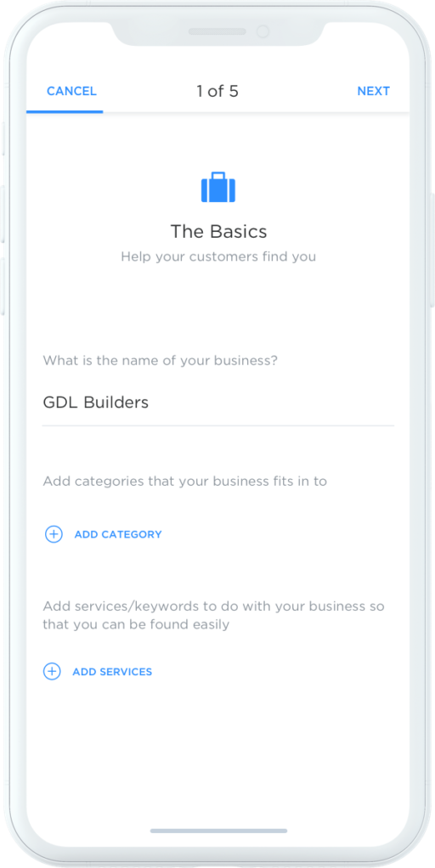Click the GDL Builders business name field

(x=218, y=403)
